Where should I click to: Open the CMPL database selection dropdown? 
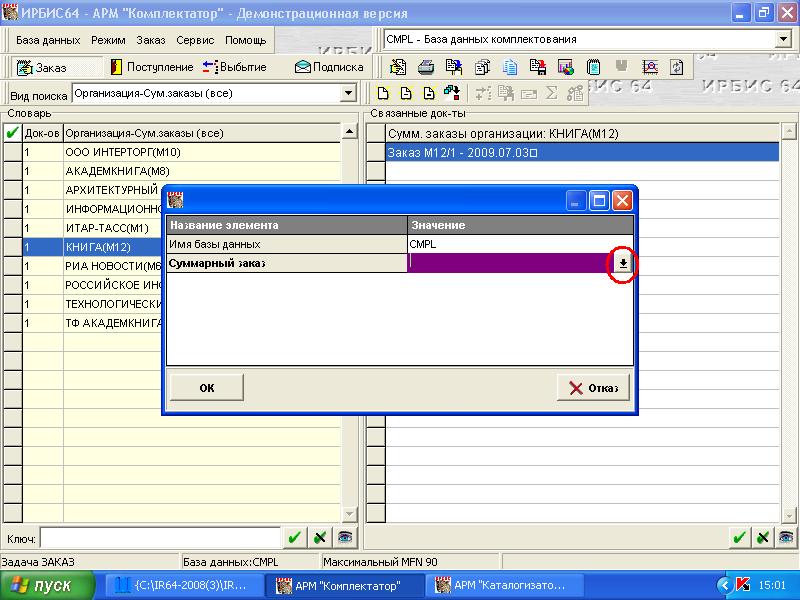pyautogui.click(x=782, y=40)
